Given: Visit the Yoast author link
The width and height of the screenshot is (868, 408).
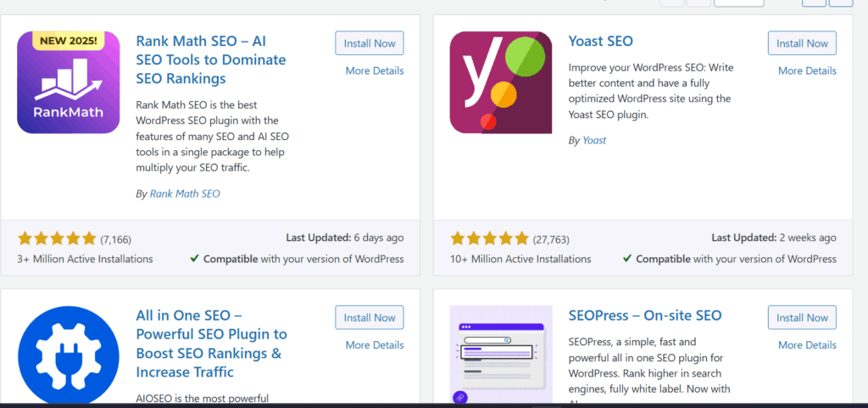Looking at the screenshot, I should (x=594, y=140).
